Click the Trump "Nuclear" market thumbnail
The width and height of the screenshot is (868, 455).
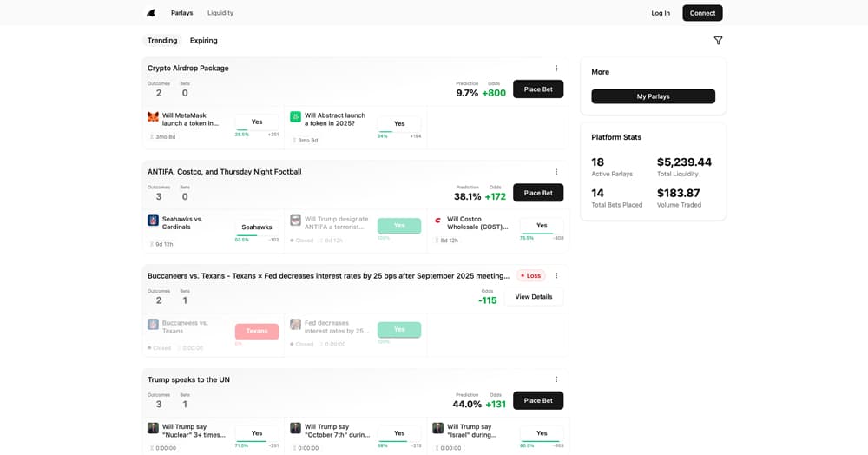click(153, 428)
